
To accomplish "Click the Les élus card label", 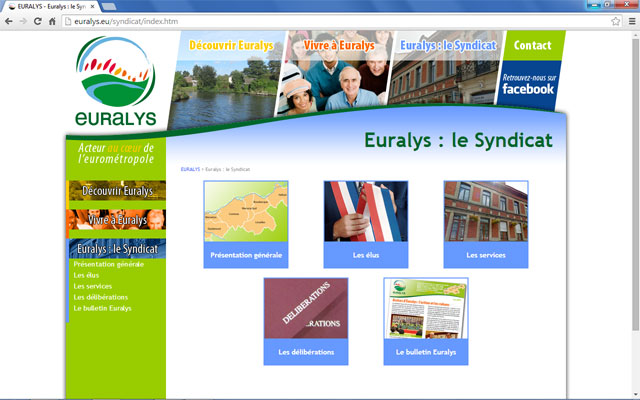I will (x=366, y=255).
